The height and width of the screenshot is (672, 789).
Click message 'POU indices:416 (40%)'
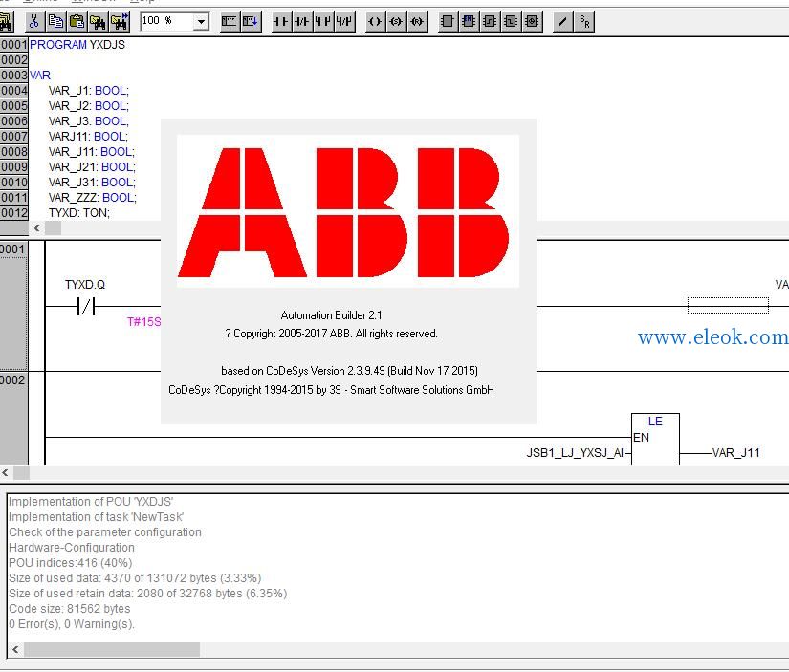71,563
